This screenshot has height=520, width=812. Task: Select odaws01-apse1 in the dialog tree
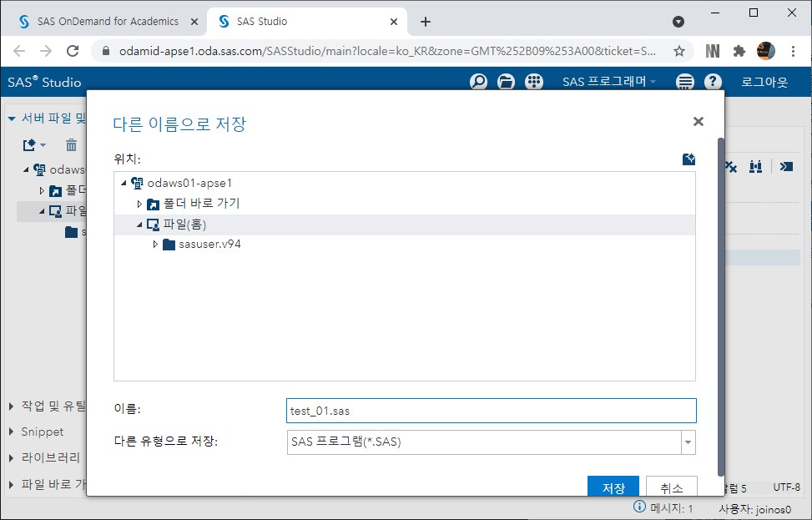189,183
